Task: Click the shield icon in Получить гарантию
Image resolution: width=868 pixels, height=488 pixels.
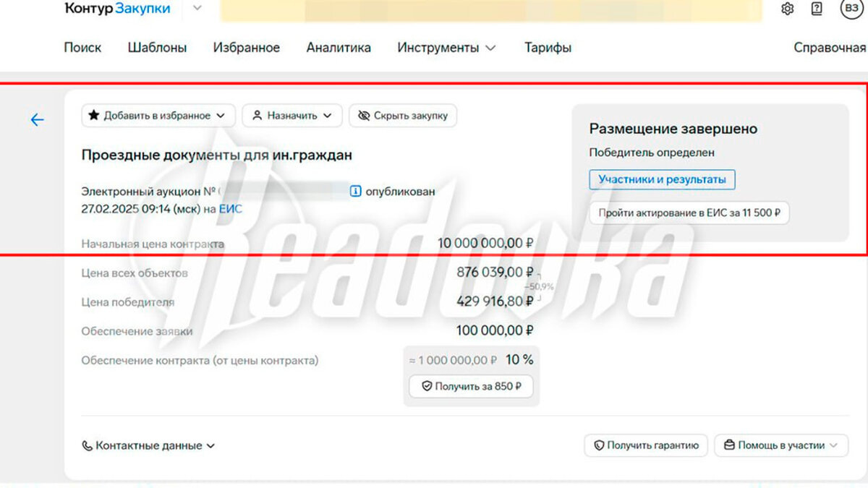Action: point(599,446)
